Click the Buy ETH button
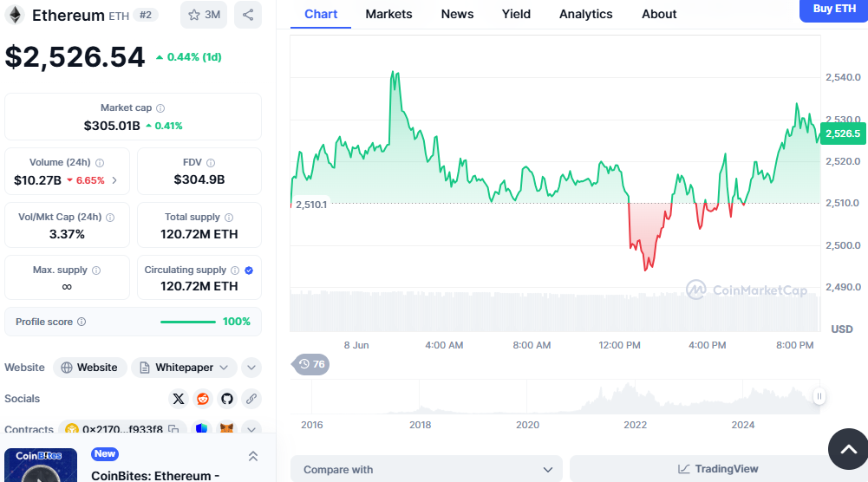The width and height of the screenshot is (868, 482). coord(833,10)
